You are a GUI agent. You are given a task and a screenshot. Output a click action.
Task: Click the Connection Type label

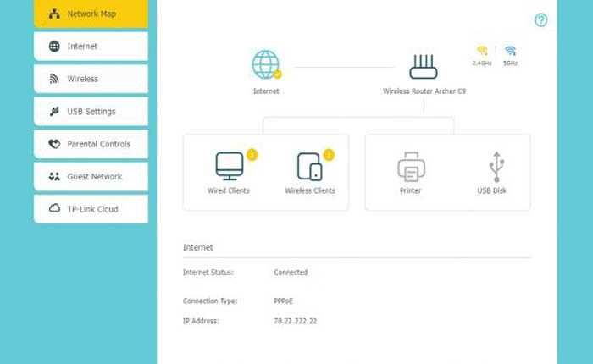pos(210,301)
